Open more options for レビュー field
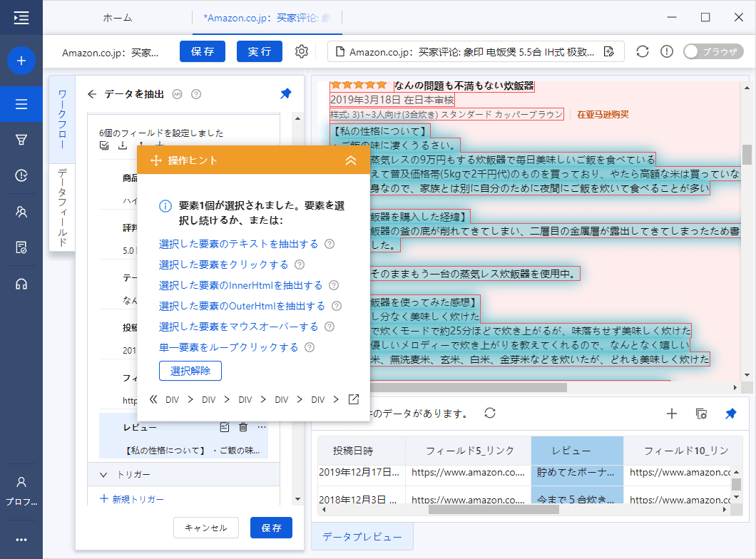Image resolution: width=756 pixels, height=559 pixels. coord(262,427)
